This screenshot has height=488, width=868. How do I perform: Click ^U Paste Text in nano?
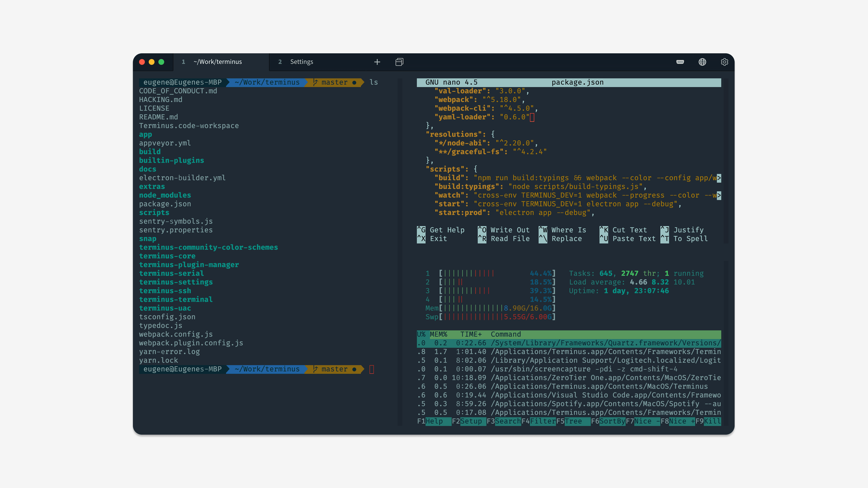coord(628,239)
